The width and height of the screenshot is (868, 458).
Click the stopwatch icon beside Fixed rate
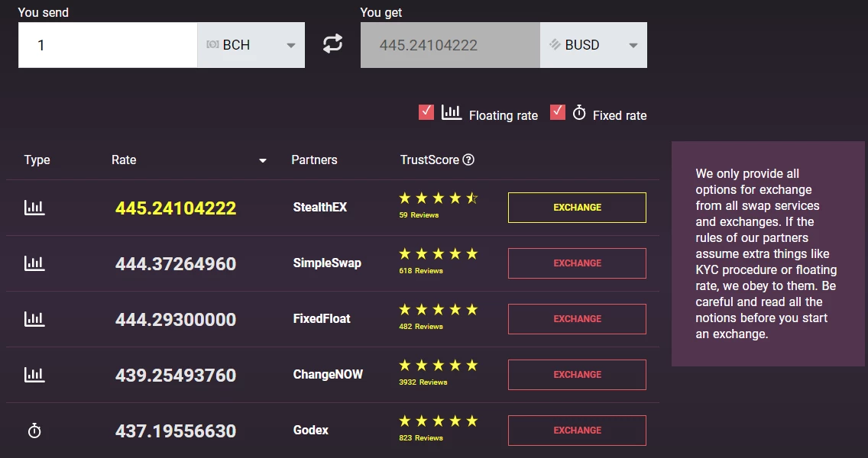click(x=579, y=113)
